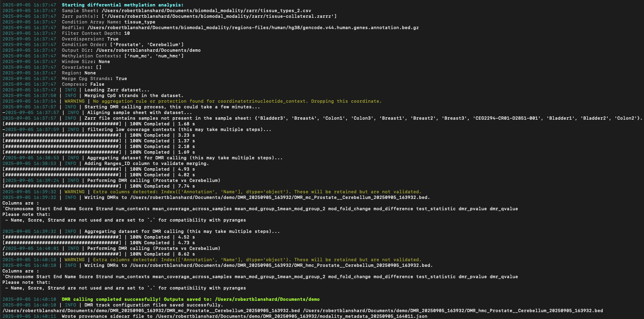
Task: Click the tissue-collateral.zarrz Zarr path
Action: coord(215,16)
